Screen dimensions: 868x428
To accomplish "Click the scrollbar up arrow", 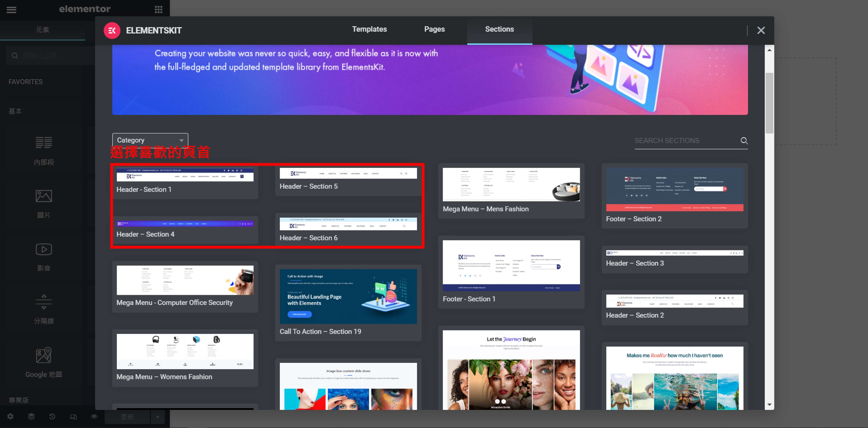I will [x=769, y=50].
